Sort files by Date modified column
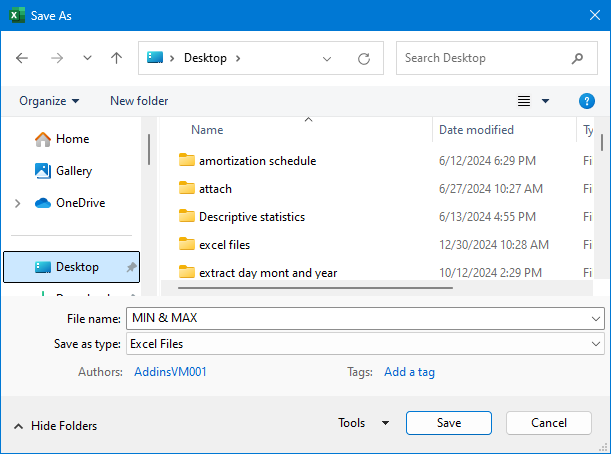The width and height of the screenshot is (611, 454). pyautogui.click(x=476, y=130)
